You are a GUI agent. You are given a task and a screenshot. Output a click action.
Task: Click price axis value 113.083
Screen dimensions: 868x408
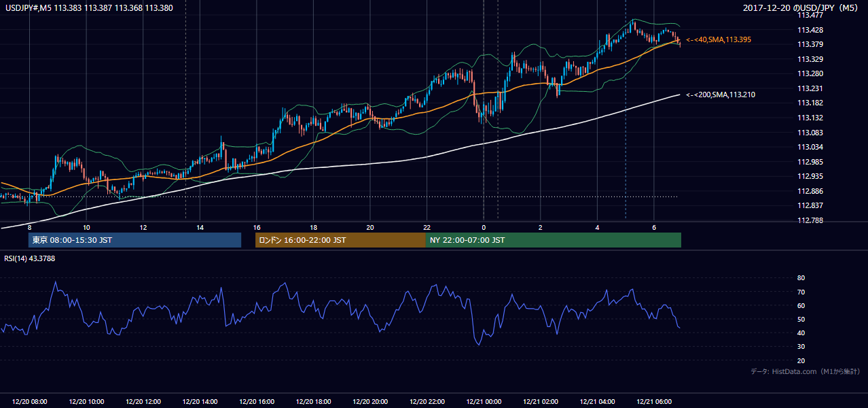coord(810,133)
